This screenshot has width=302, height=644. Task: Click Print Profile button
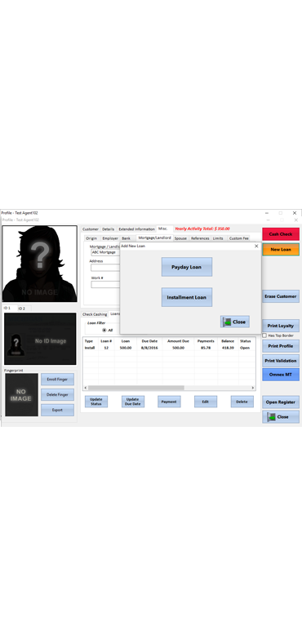tap(281, 346)
